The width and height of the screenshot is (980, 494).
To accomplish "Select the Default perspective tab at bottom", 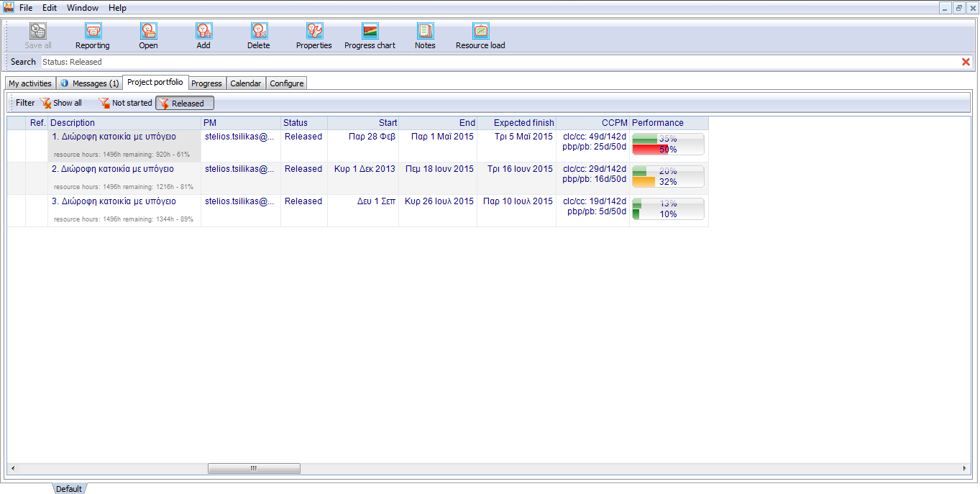I will (69, 488).
